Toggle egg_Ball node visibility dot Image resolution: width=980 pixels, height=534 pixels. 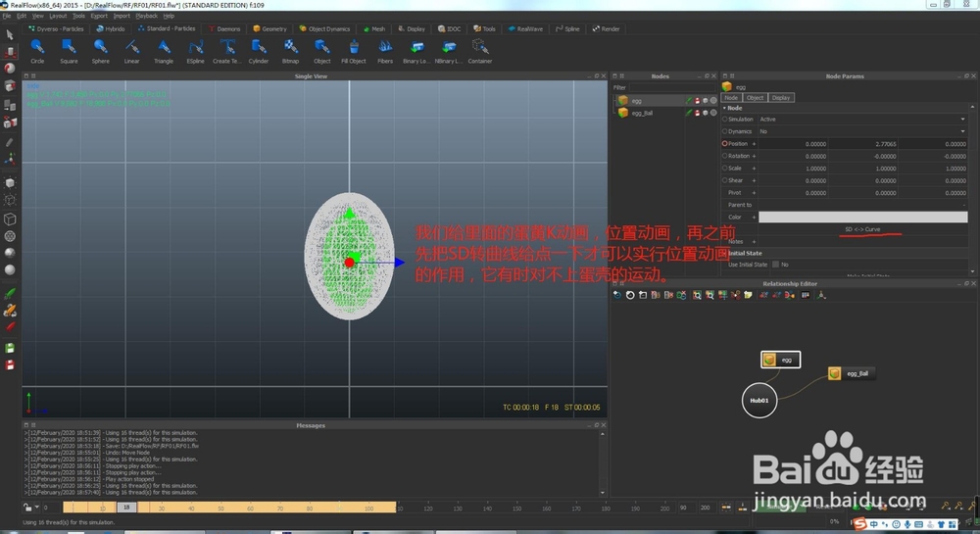tap(713, 113)
